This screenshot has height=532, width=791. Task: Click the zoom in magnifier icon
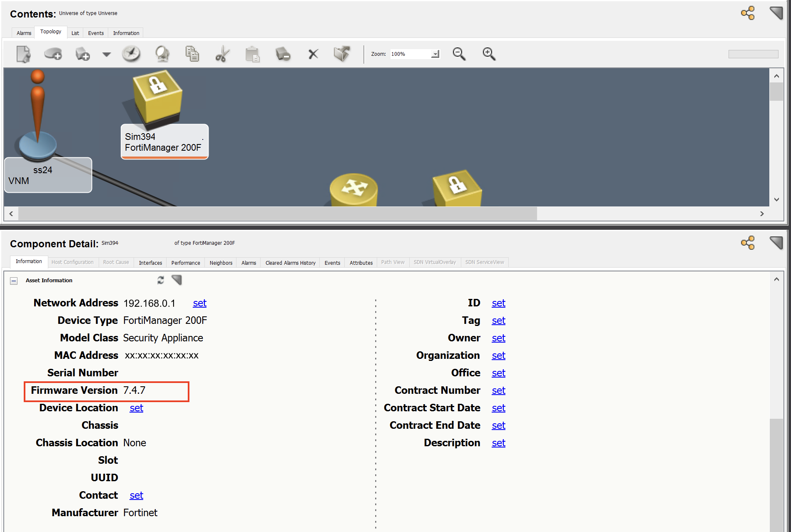point(489,54)
